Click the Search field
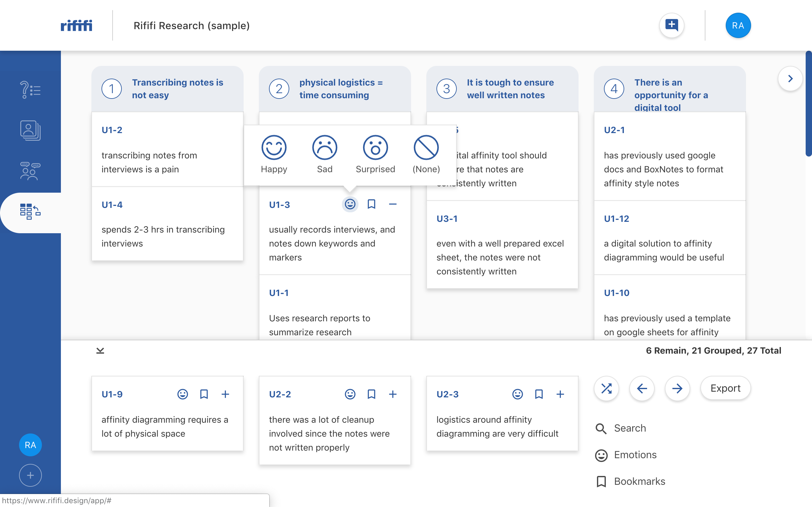The image size is (812, 507). 630,428
